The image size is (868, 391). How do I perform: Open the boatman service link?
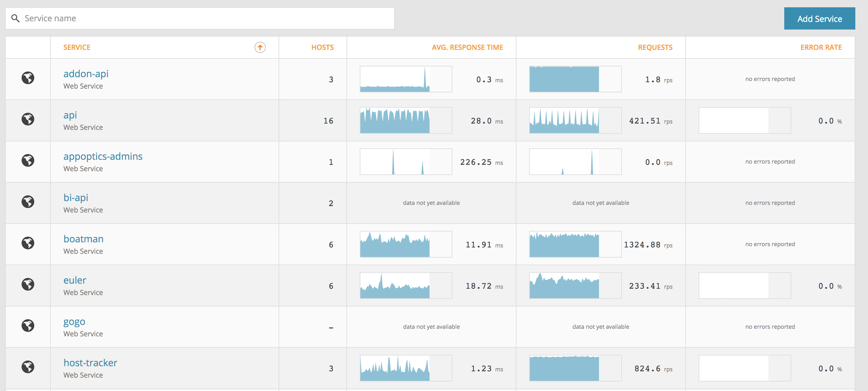83,239
